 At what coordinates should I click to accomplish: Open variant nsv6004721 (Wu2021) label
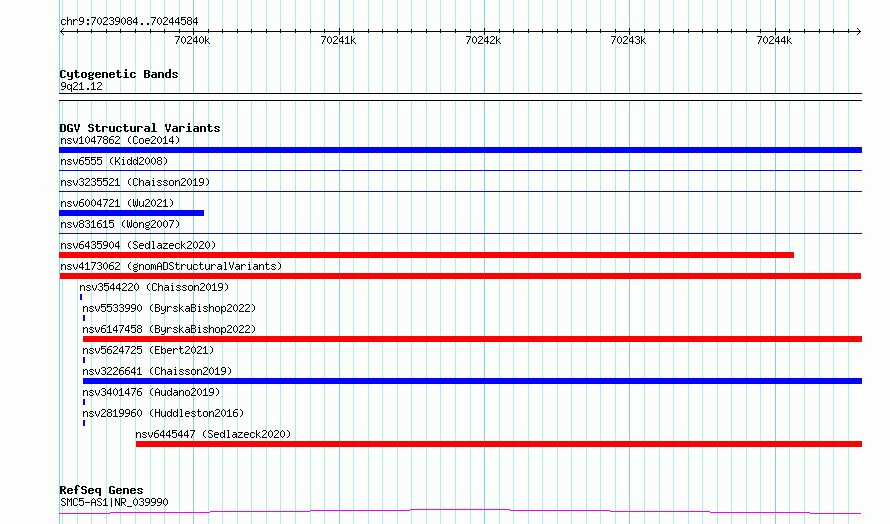coord(117,203)
